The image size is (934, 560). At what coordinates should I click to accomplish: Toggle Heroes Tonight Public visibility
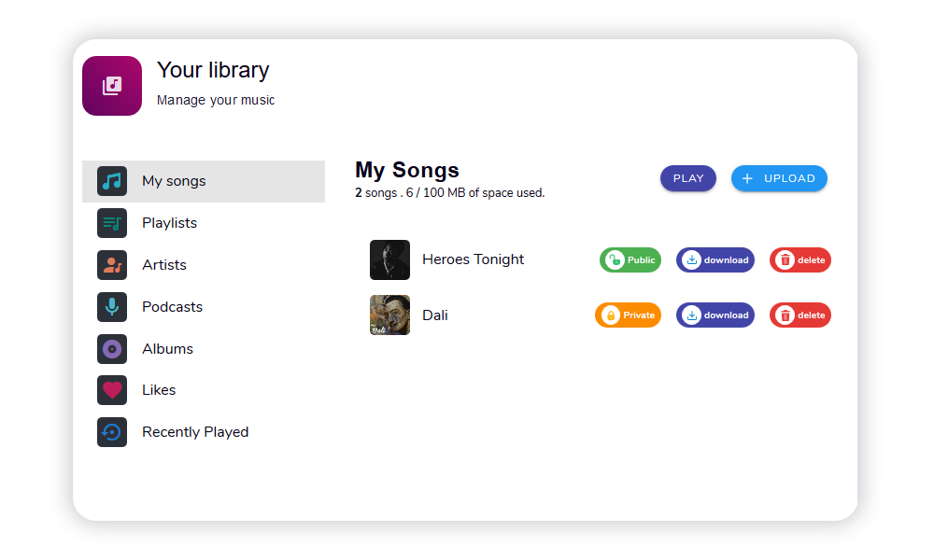click(630, 260)
